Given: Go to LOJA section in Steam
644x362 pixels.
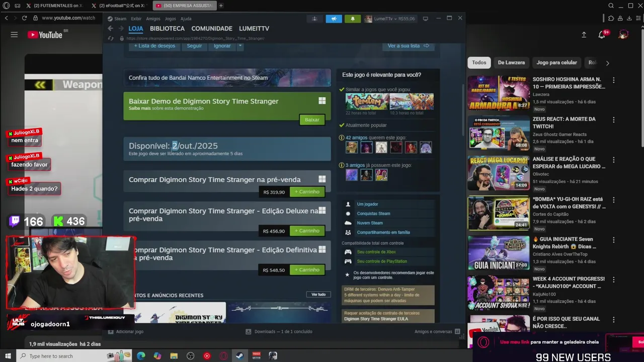Looking at the screenshot, I should point(136,29).
